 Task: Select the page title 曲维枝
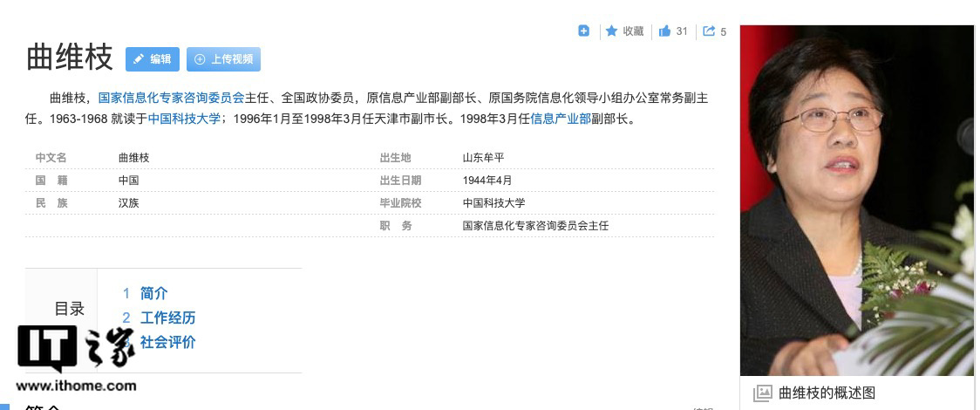tap(70, 58)
